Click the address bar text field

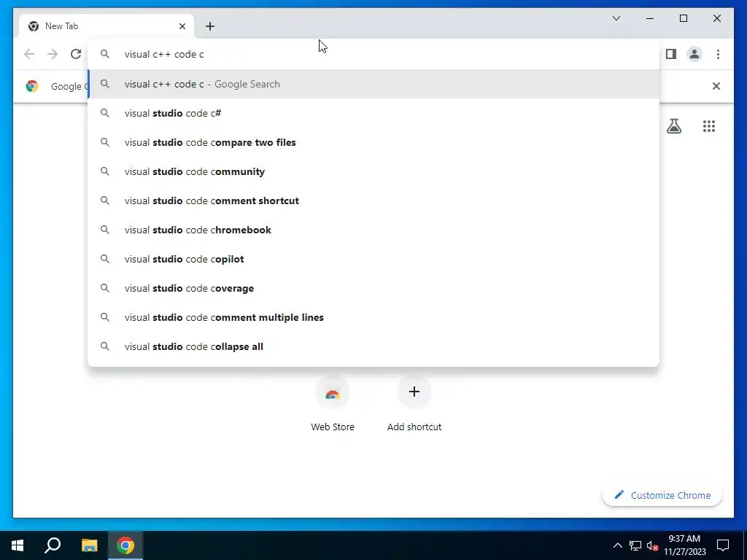[x=373, y=54]
